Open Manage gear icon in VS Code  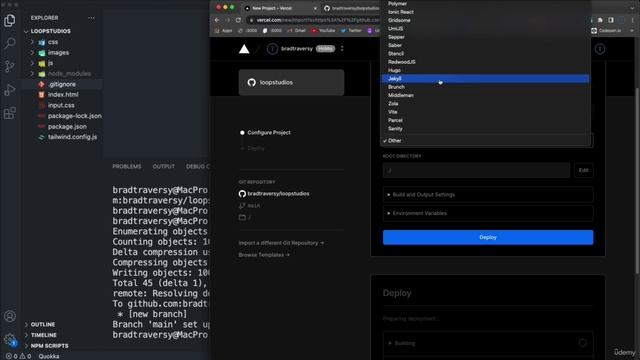coord(10,340)
